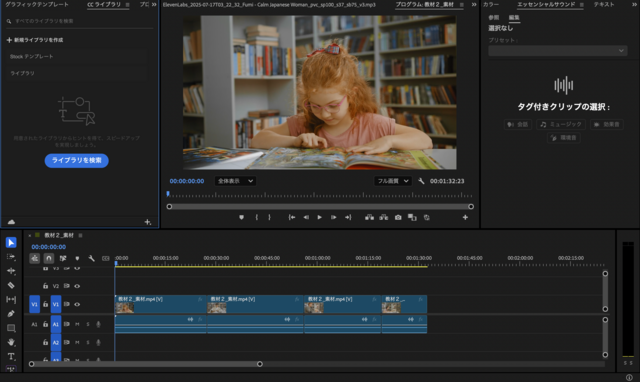The image size is (640, 382).
Task: Select the Slip tool
Action: (11, 300)
